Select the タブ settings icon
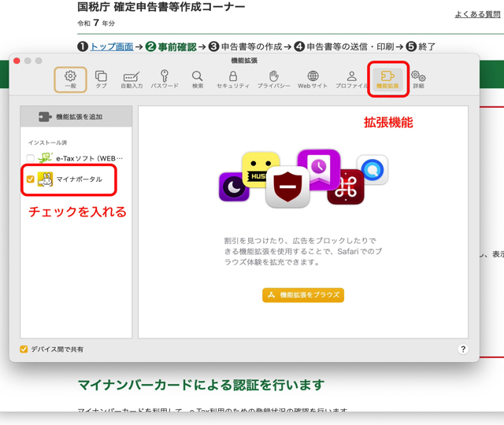The width and height of the screenshot is (504, 425). tap(101, 79)
